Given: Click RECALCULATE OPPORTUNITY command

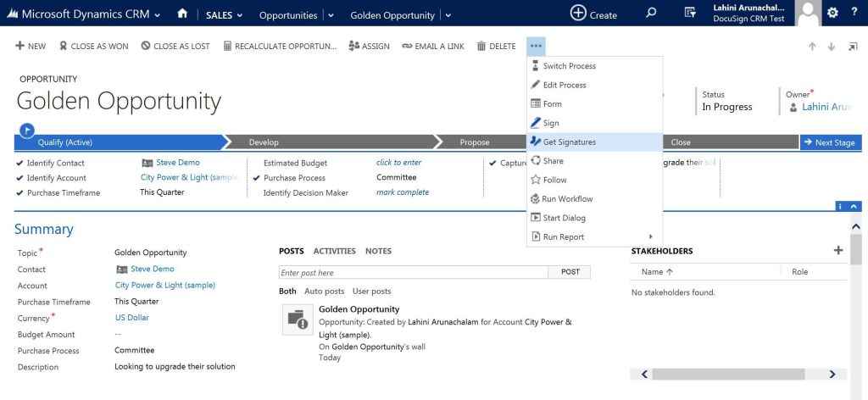Looking at the screenshot, I should (x=280, y=46).
